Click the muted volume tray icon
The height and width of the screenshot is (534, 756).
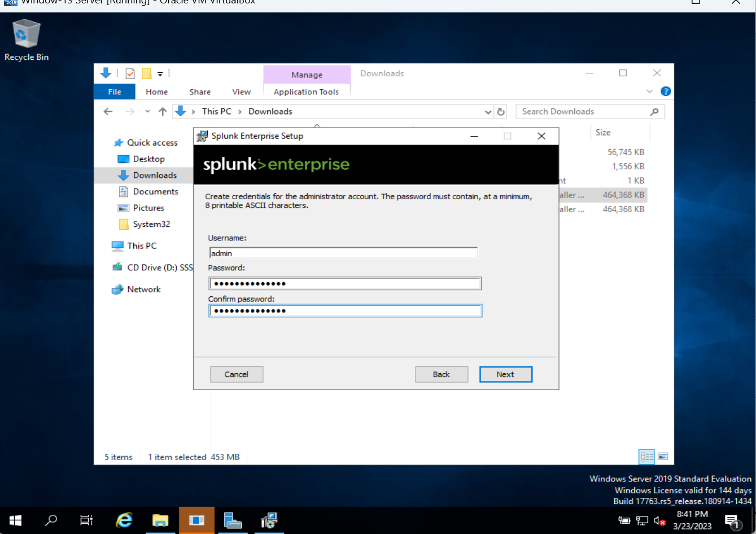pyautogui.click(x=659, y=520)
